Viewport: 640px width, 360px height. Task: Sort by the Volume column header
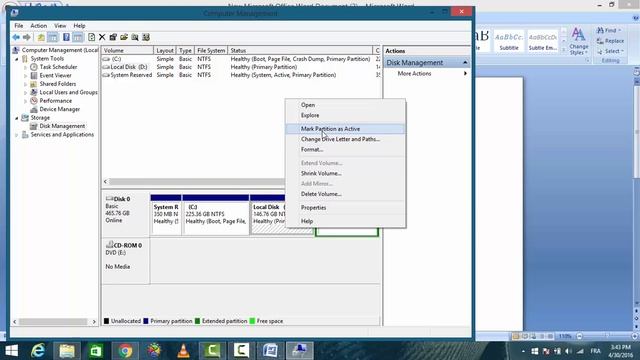click(127, 51)
